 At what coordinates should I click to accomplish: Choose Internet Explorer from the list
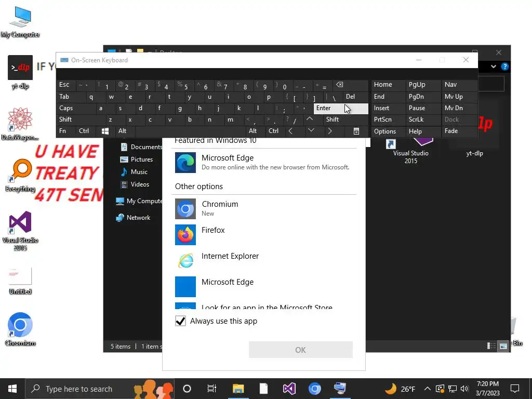point(264,261)
